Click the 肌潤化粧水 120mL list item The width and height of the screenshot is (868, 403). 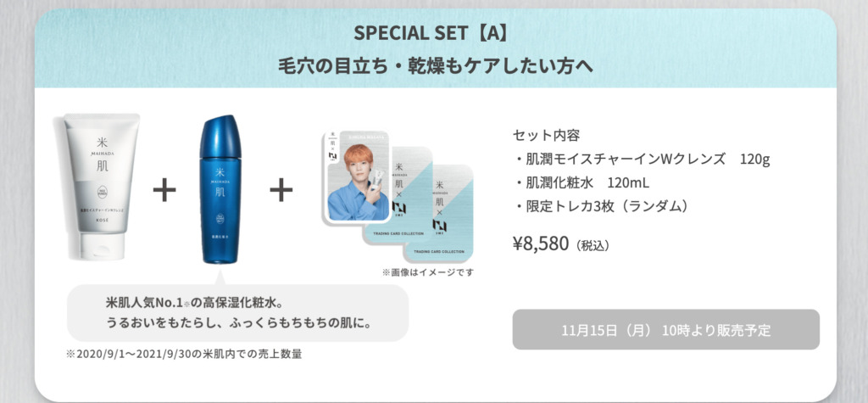pyautogui.click(x=581, y=183)
